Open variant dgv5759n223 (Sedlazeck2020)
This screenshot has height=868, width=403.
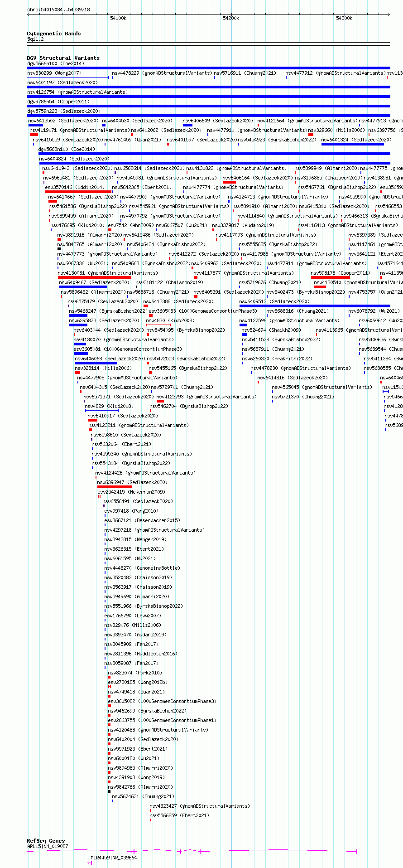click(64, 111)
